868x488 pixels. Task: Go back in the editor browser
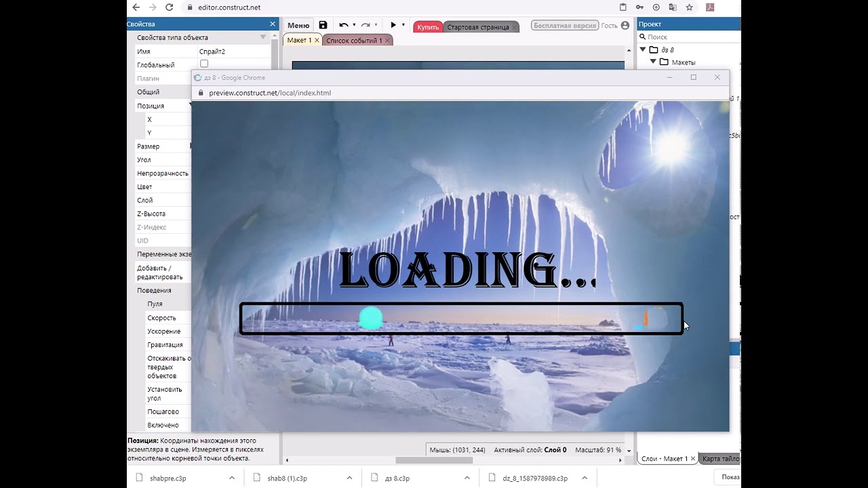136,7
